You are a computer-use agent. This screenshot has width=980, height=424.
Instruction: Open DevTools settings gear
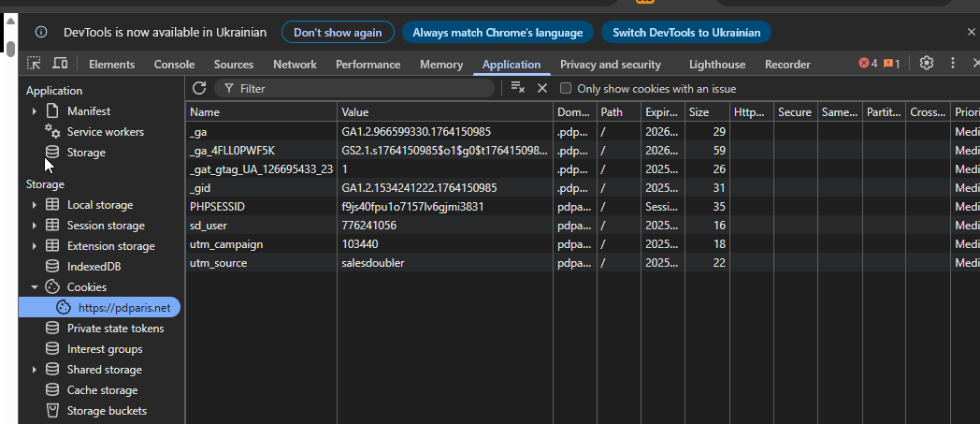click(926, 64)
